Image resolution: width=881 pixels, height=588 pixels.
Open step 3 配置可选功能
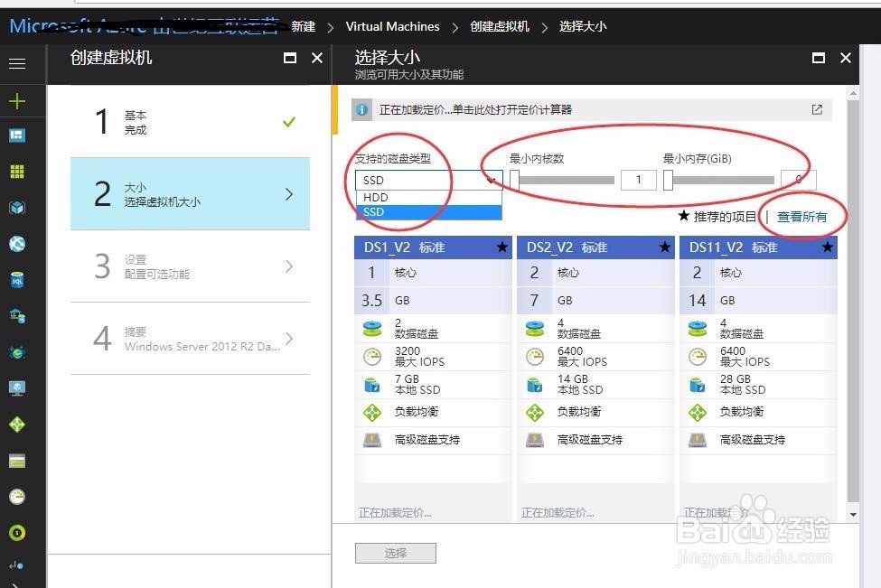[x=190, y=266]
